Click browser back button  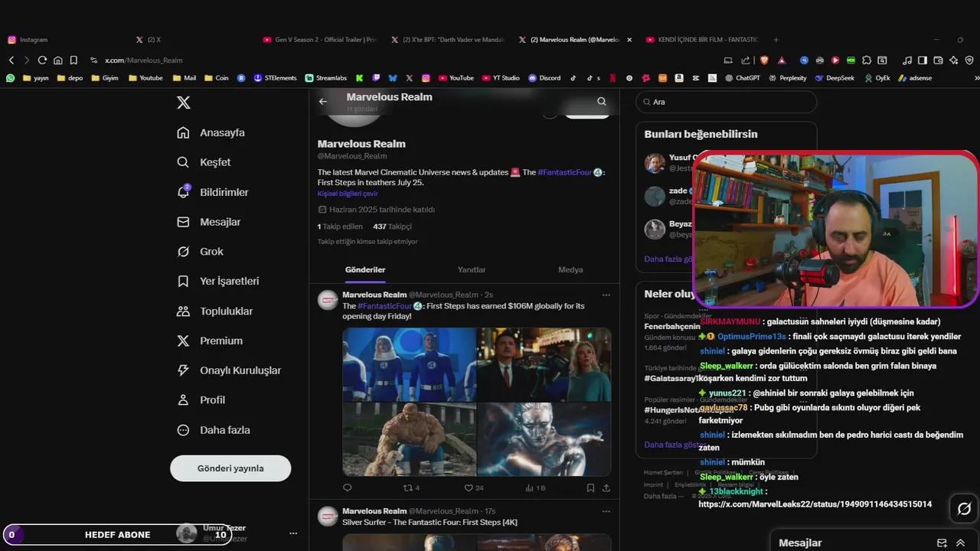click(11, 60)
